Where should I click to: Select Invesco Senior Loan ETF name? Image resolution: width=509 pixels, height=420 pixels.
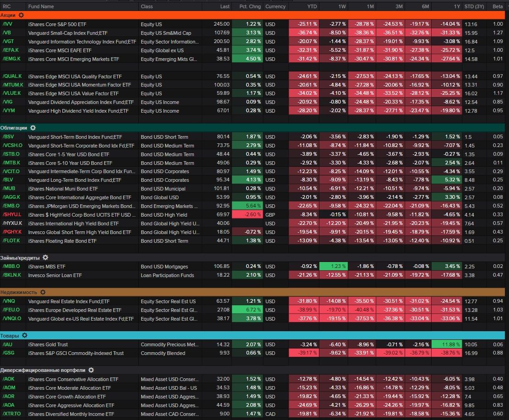[55, 275]
